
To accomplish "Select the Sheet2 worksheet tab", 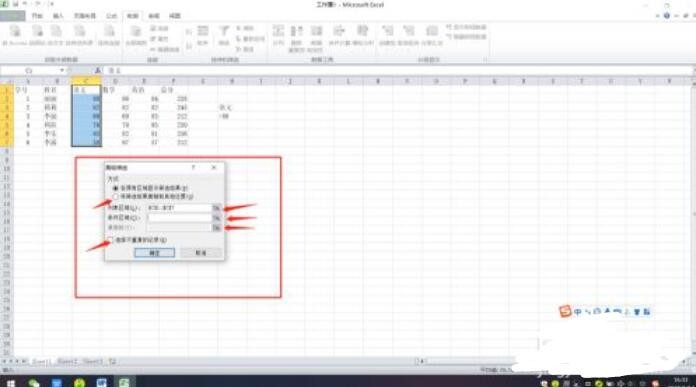I will coord(67,362).
